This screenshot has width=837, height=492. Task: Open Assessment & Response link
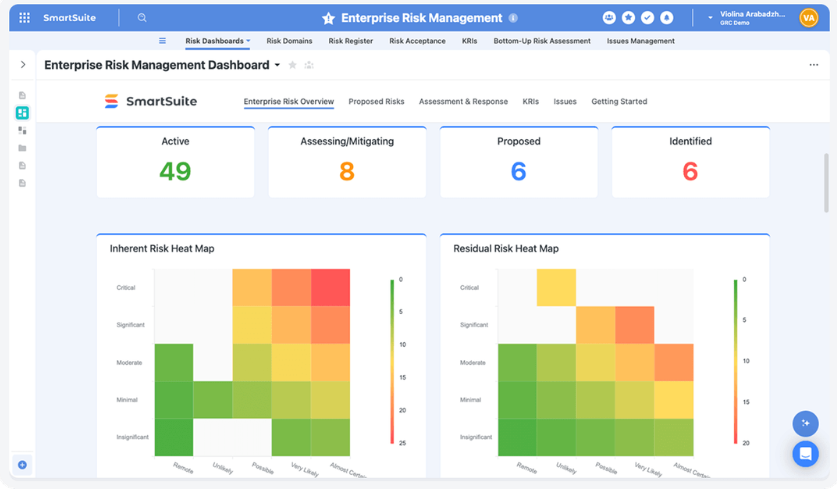click(x=463, y=101)
